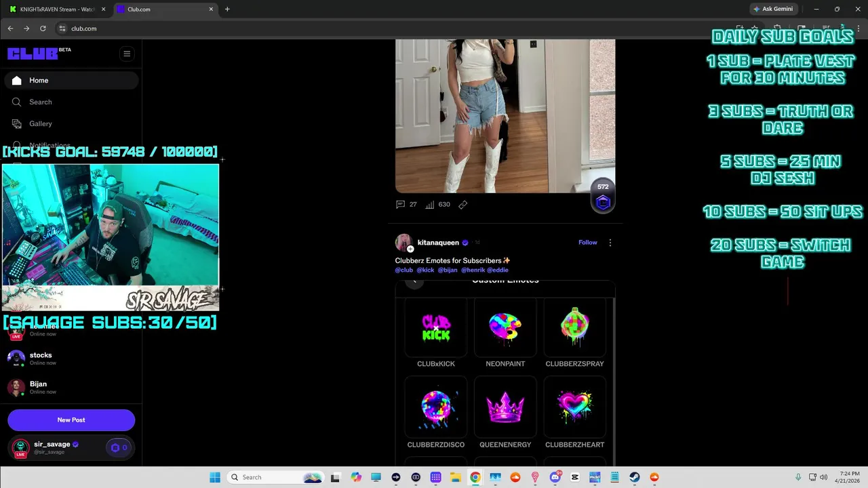The image size is (868, 488).
Task: Collapse the sidebar with the hamburger icon
Action: coord(127,54)
